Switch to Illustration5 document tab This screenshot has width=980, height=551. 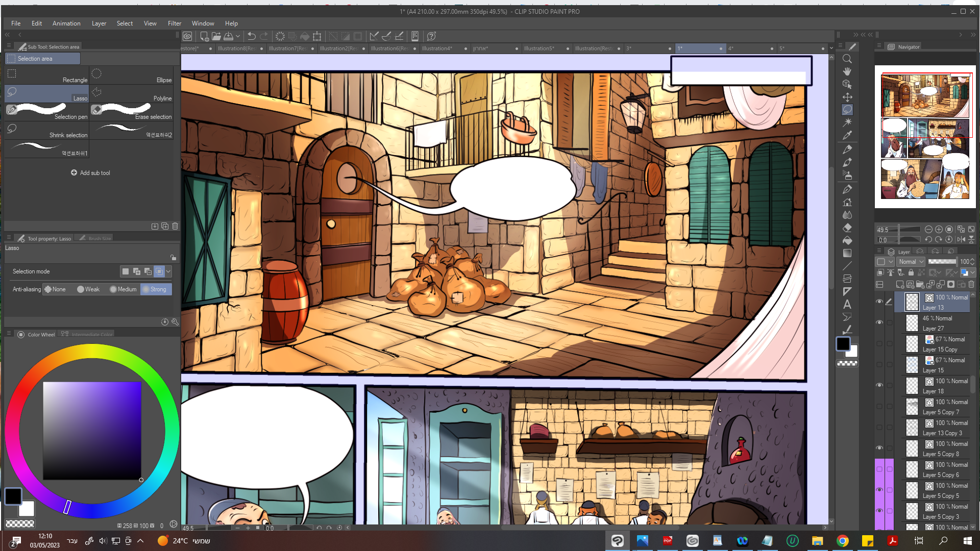539,48
